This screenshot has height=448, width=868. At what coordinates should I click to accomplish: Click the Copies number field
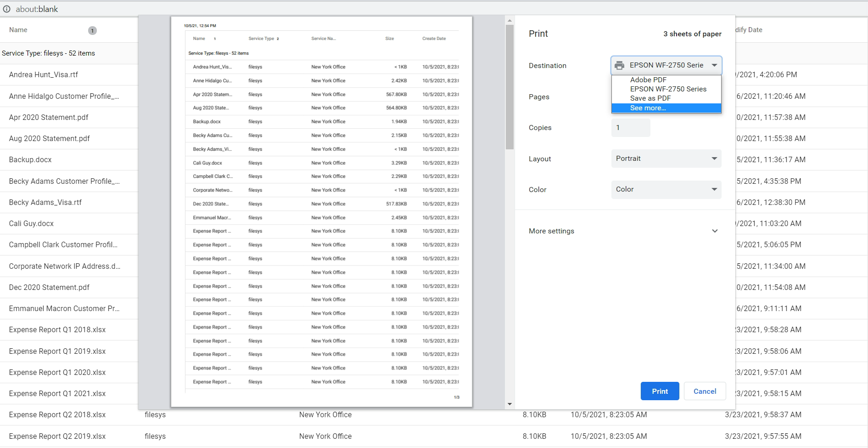[631, 128]
